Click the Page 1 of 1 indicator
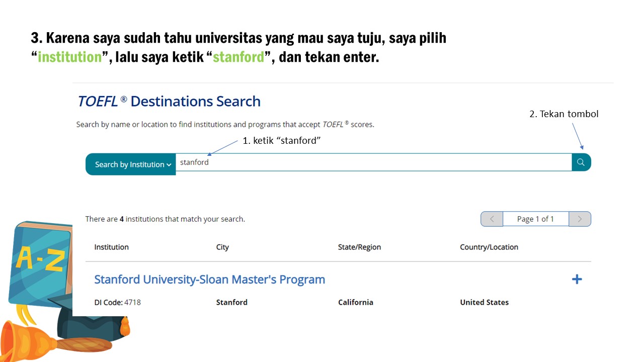 tap(536, 219)
